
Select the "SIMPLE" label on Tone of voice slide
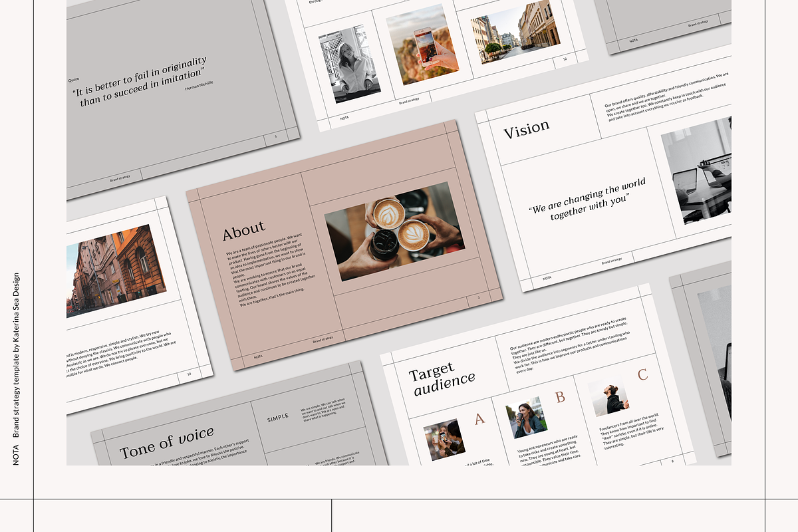click(x=278, y=417)
